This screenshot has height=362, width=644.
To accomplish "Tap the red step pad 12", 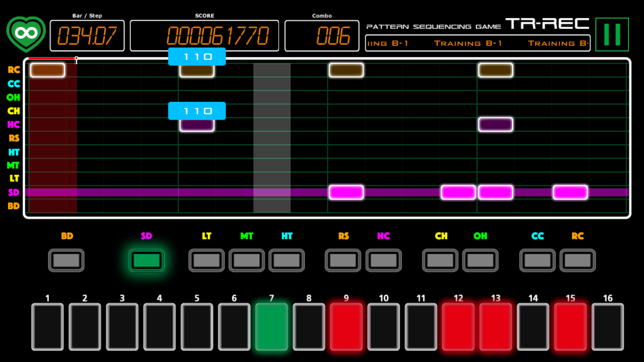I will 459,327.
